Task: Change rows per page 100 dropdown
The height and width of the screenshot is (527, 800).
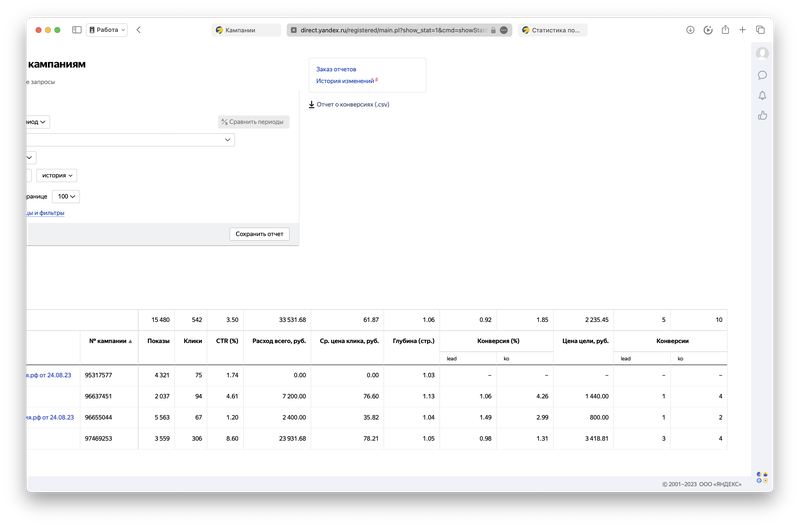Action: pos(66,196)
